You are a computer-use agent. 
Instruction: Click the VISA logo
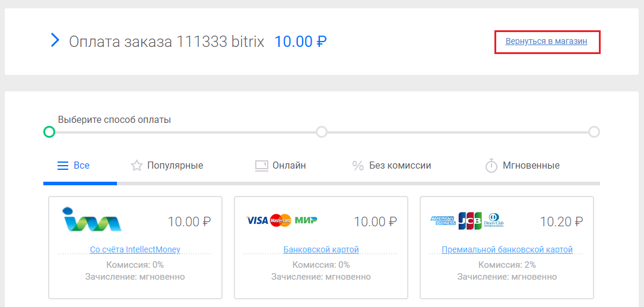pyautogui.click(x=257, y=221)
